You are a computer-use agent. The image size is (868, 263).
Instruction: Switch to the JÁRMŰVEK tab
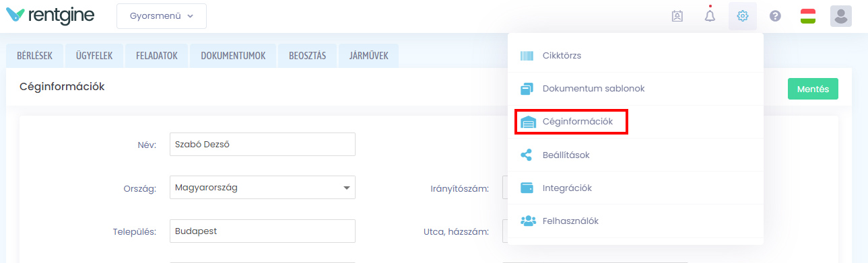[x=368, y=56]
